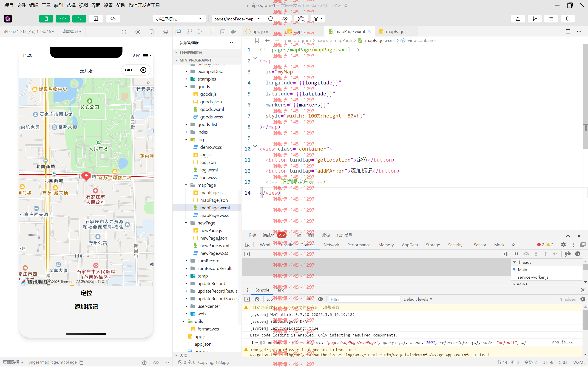This screenshot has width=588, height=367.
Task: Collapse the mapPage folder
Action: click(186, 185)
